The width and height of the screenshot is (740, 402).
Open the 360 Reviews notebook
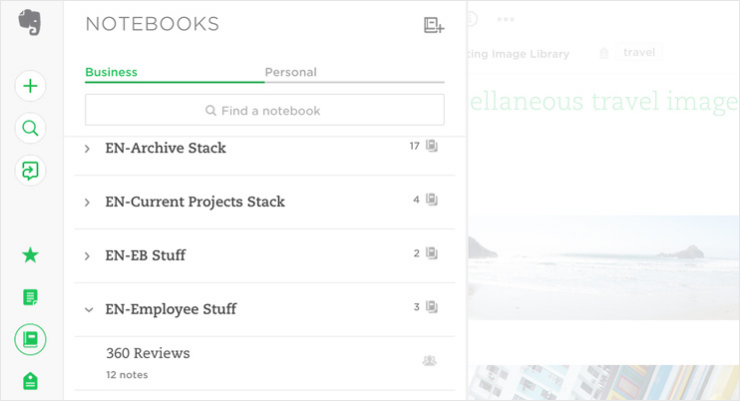pyautogui.click(x=148, y=353)
